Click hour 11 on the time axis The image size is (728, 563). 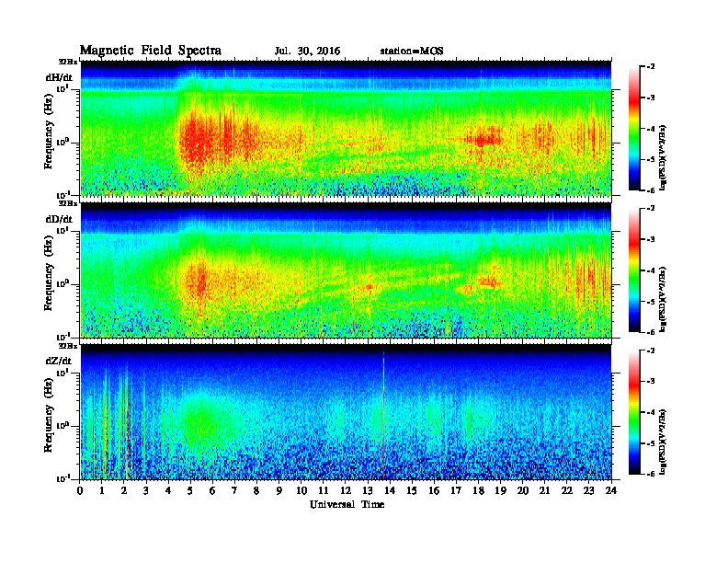324,491
